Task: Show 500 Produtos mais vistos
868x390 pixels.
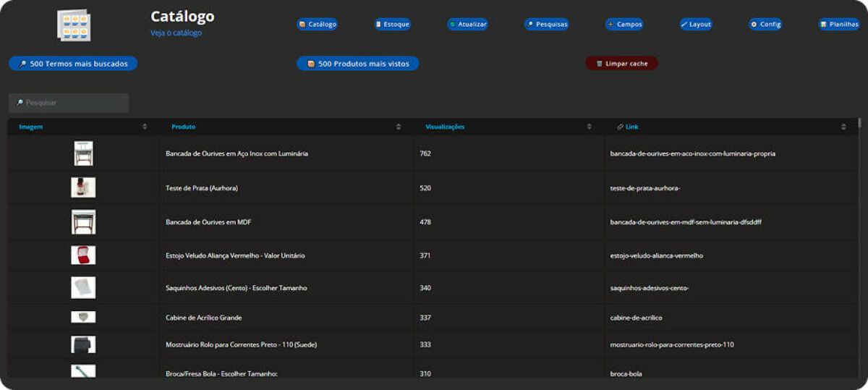Action: [358, 64]
